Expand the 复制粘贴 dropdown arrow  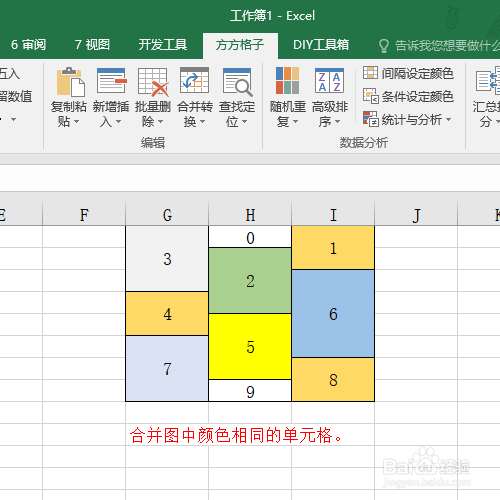(76, 122)
